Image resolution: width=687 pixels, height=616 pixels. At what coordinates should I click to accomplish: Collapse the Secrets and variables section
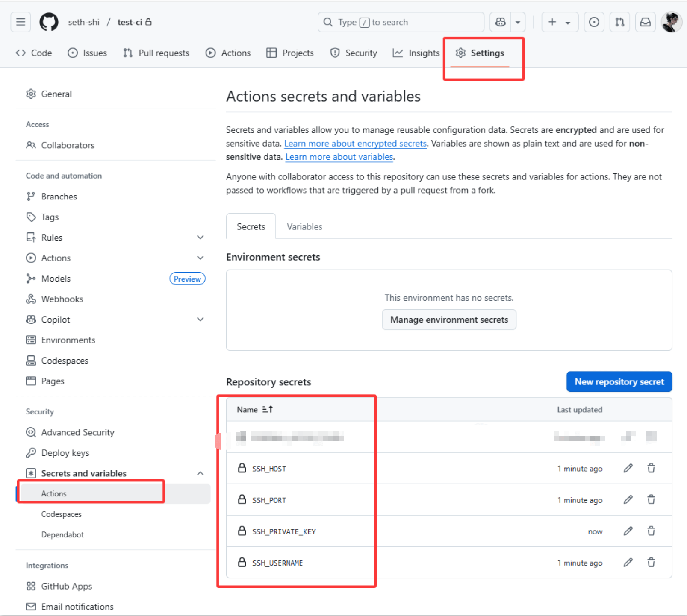click(200, 473)
